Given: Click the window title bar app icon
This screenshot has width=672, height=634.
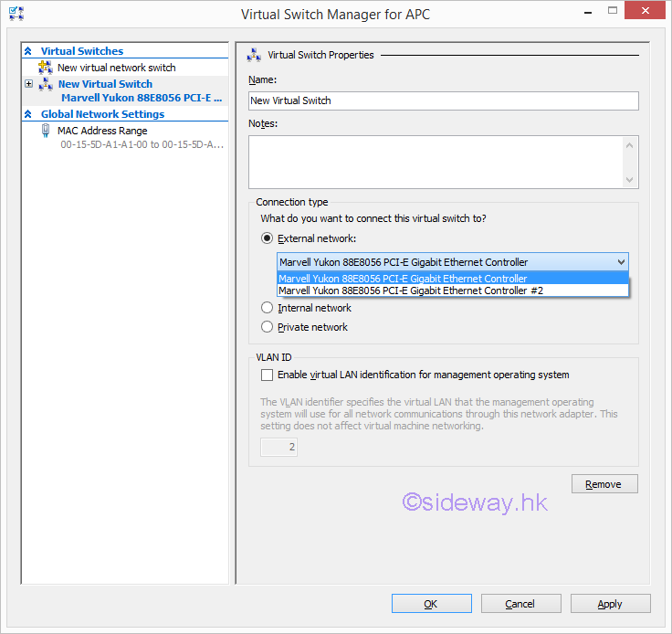Looking at the screenshot, I should [16, 14].
